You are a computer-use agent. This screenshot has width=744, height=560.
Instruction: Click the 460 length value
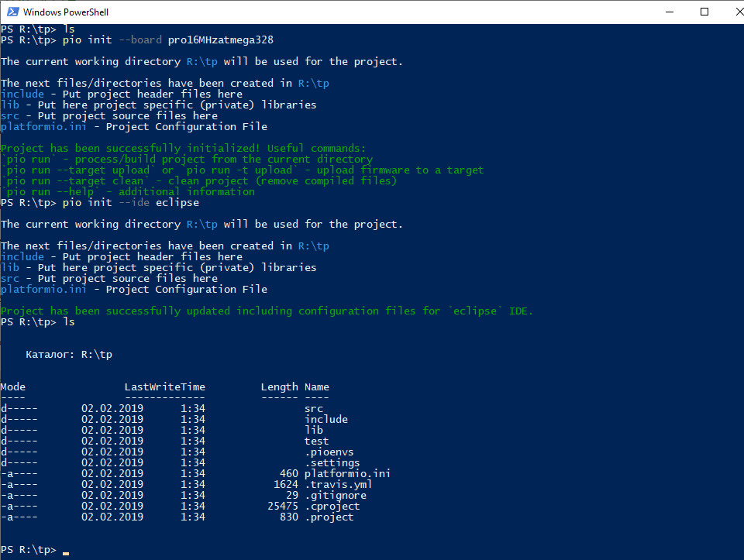coord(289,474)
